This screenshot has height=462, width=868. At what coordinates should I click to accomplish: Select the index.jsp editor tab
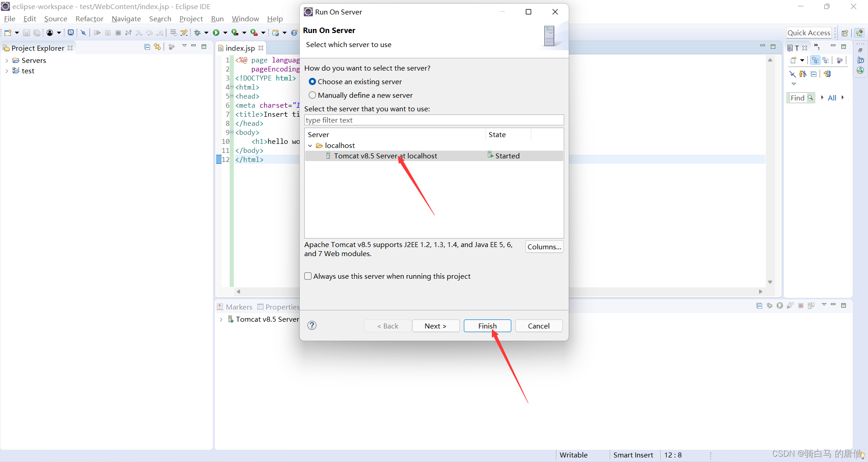(240, 48)
